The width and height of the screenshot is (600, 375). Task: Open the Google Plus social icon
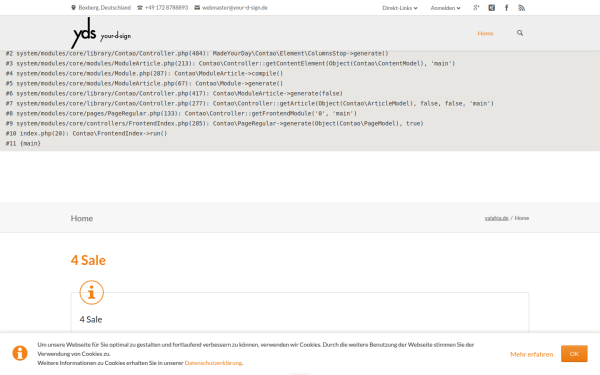[x=476, y=8]
